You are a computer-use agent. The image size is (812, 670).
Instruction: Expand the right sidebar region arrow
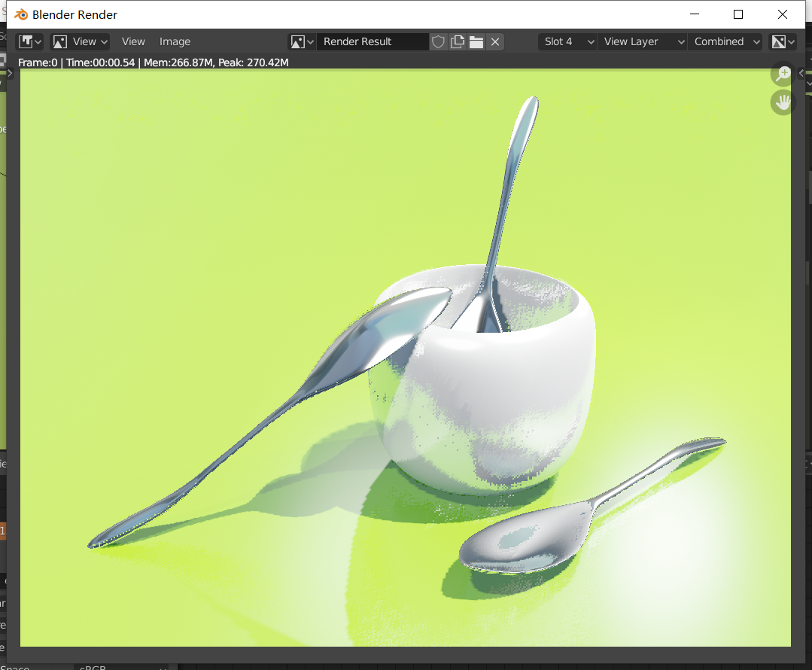coord(801,73)
